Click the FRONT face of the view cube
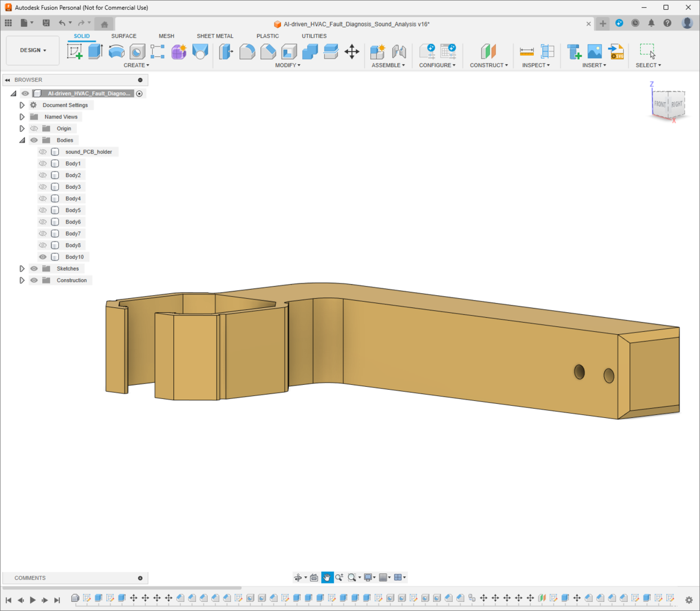 [660, 104]
